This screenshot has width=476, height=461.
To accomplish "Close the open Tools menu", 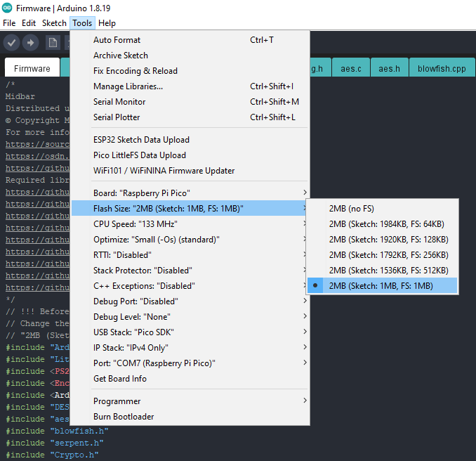I will click(82, 23).
